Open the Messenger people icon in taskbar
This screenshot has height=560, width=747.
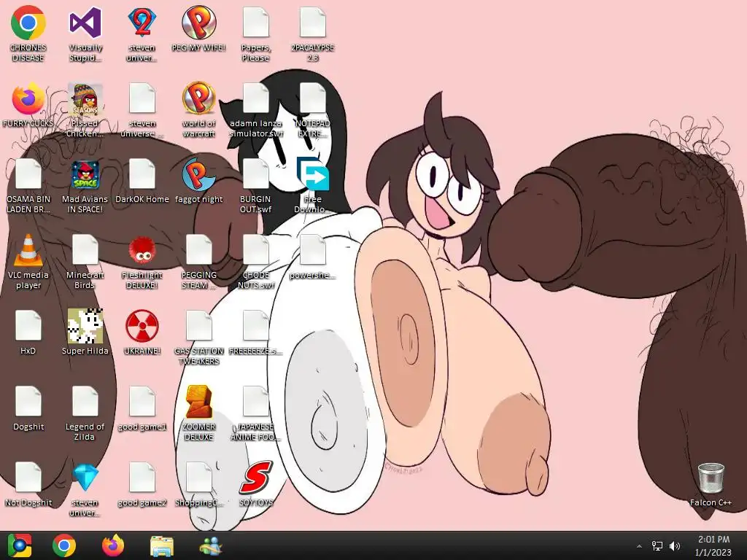click(210, 545)
